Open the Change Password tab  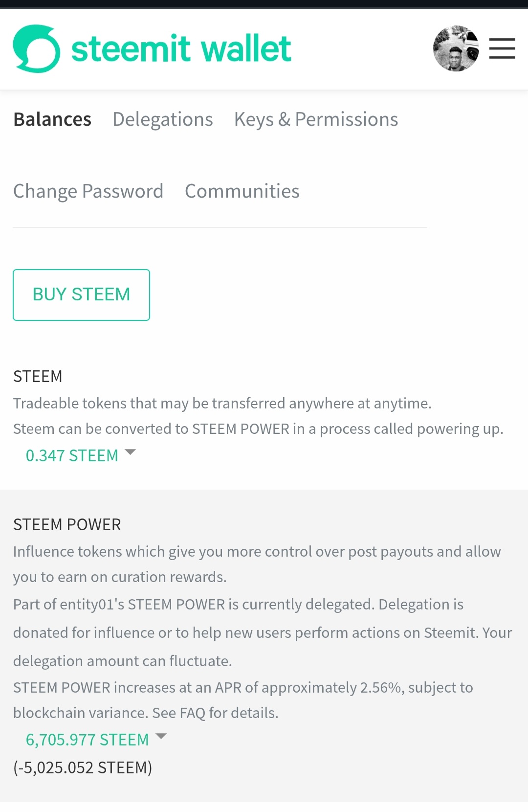coord(88,191)
